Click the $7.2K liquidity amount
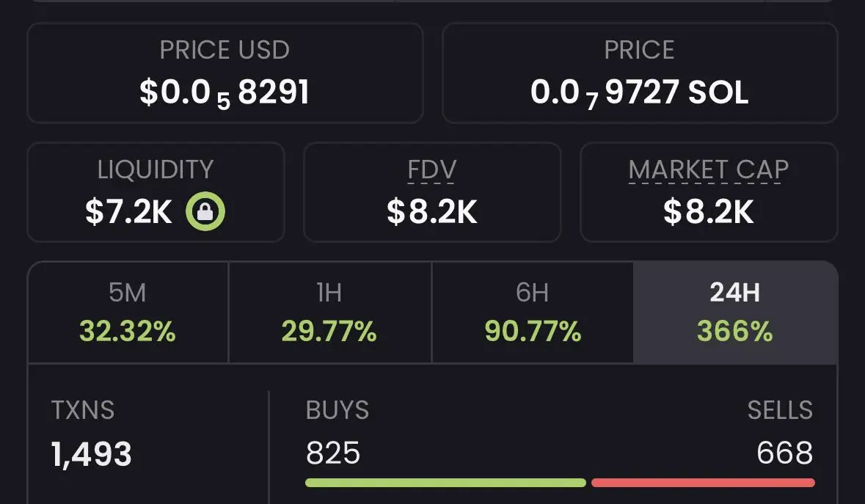Image resolution: width=865 pixels, height=504 pixels. click(128, 213)
